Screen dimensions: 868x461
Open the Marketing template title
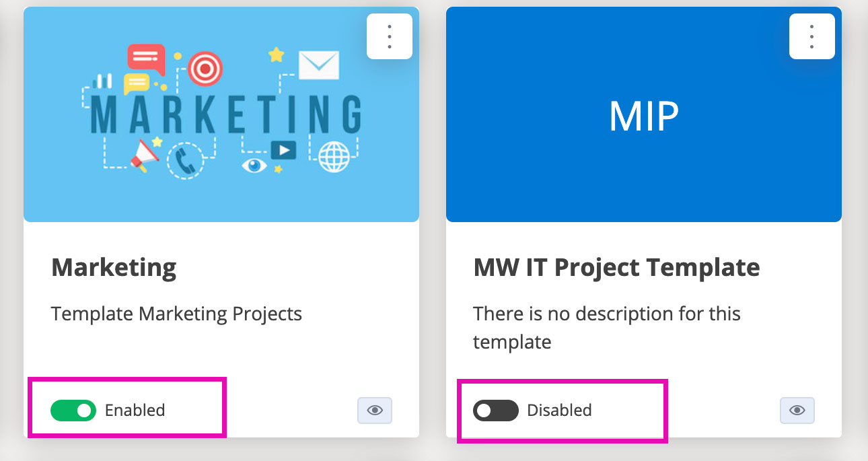point(114,268)
